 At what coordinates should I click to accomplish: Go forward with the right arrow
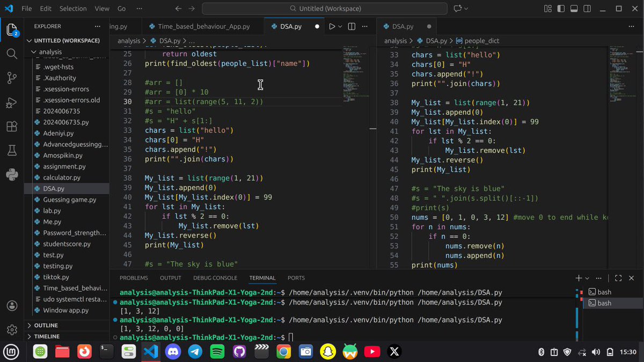193,9
